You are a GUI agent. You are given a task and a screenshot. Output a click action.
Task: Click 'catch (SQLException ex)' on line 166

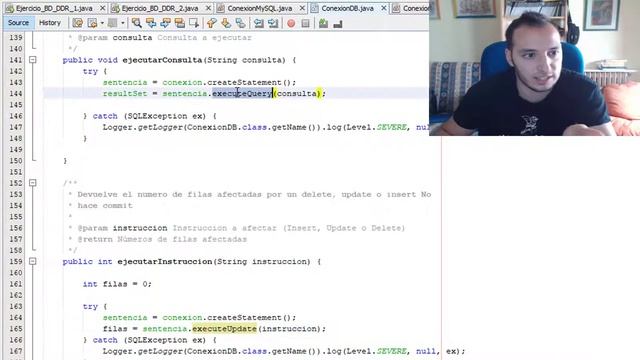[x=149, y=340]
